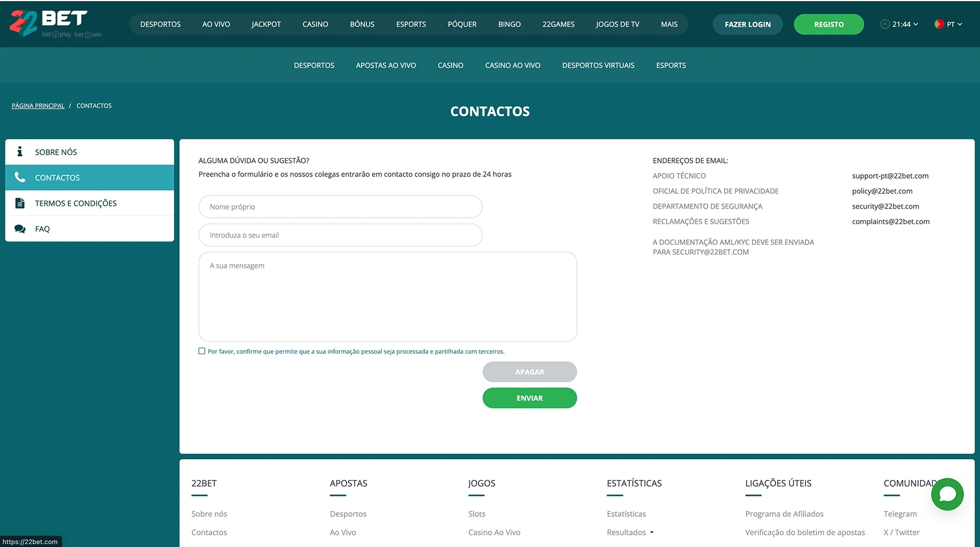Focus the A sua mensagem text area
Screen dimensions: 980x547
click(387, 296)
